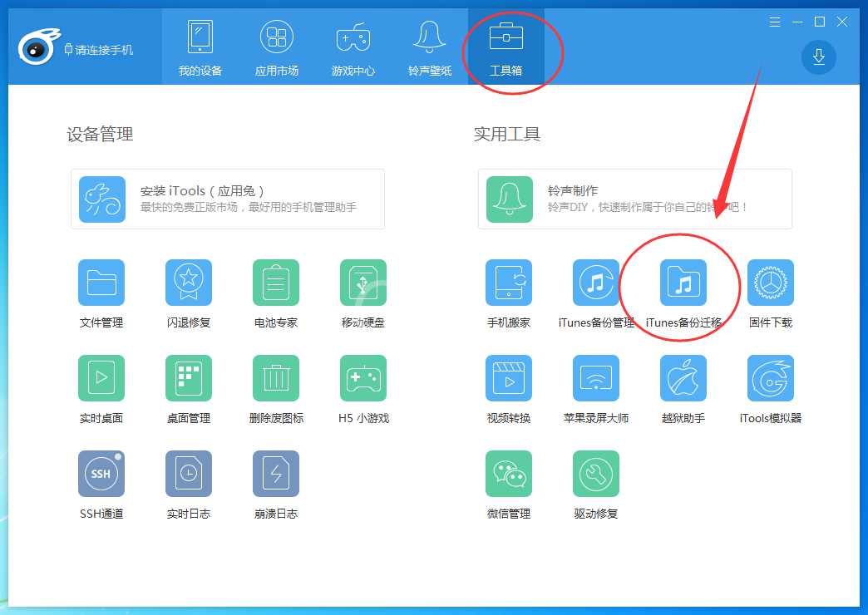868x615 pixels.
Task: Open the 实时日志 real-time log tool
Action: [x=189, y=474]
